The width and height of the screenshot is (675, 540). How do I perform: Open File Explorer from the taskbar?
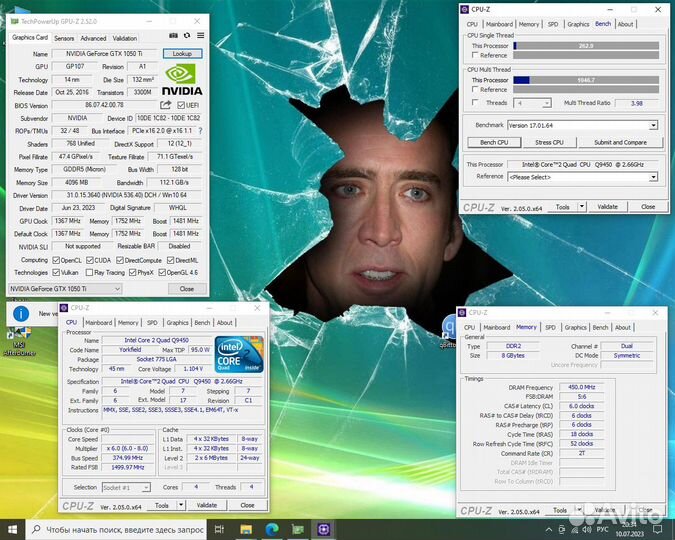click(246, 529)
